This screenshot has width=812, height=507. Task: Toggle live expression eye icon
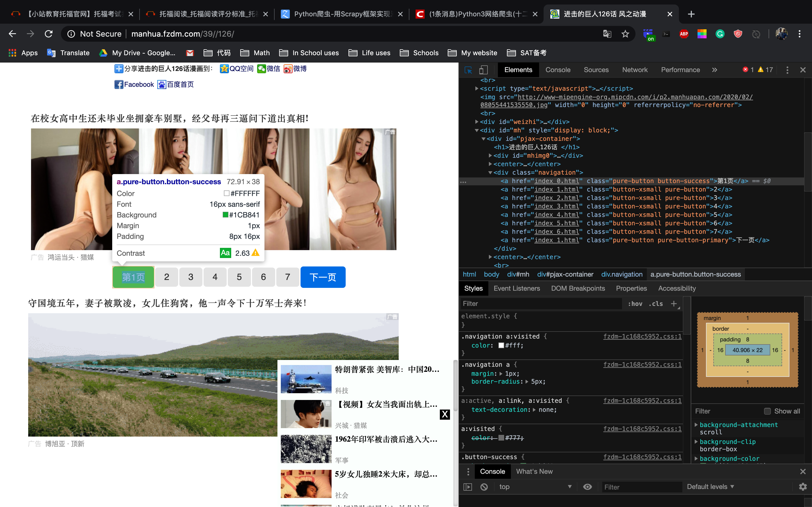(x=587, y=487)
